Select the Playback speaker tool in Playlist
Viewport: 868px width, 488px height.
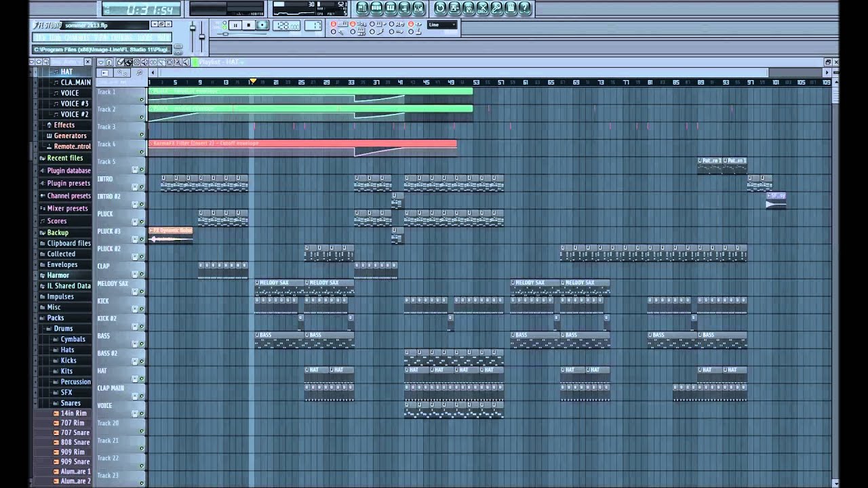[185, 62]
